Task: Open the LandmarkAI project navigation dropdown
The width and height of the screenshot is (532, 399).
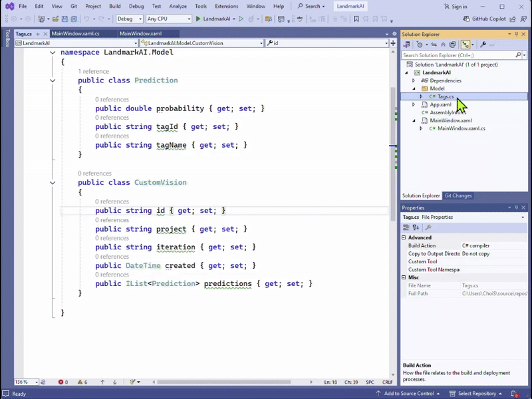Action: click(x=76, y=43)
